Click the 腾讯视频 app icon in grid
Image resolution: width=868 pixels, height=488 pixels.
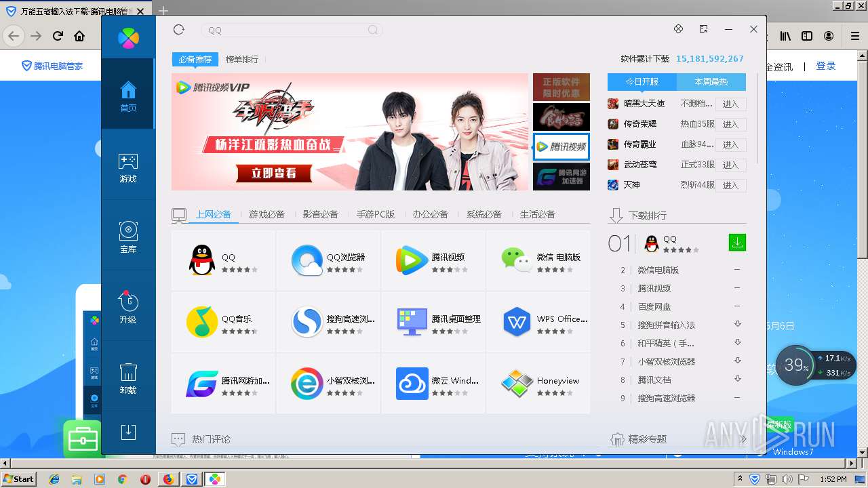pos(412,260)
